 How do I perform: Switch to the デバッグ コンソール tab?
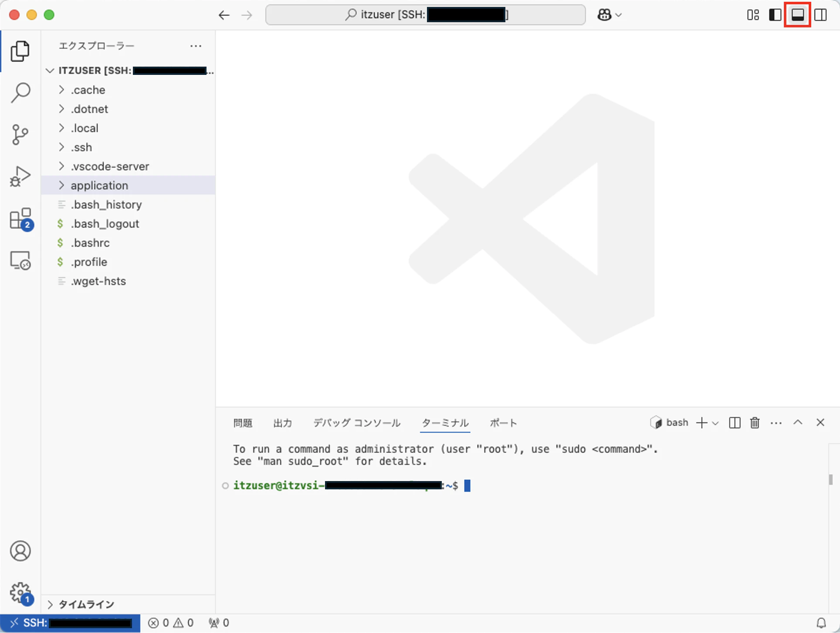pos(357,423)
